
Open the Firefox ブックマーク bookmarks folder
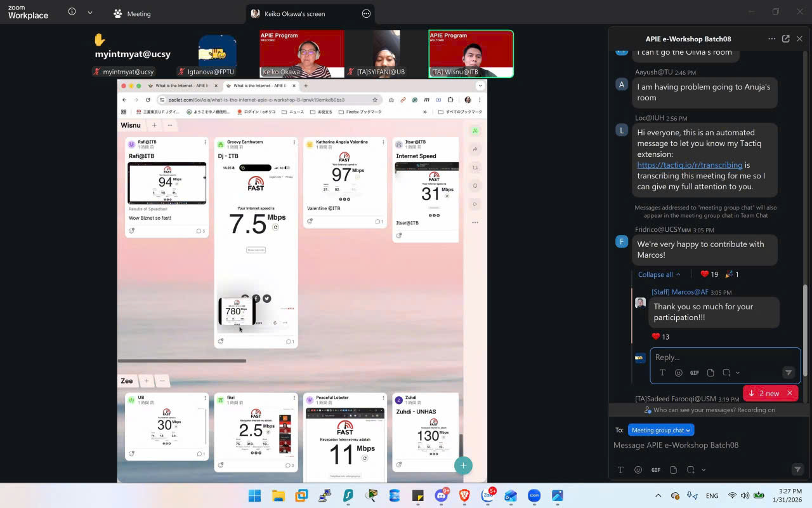(x=360, y=112)
